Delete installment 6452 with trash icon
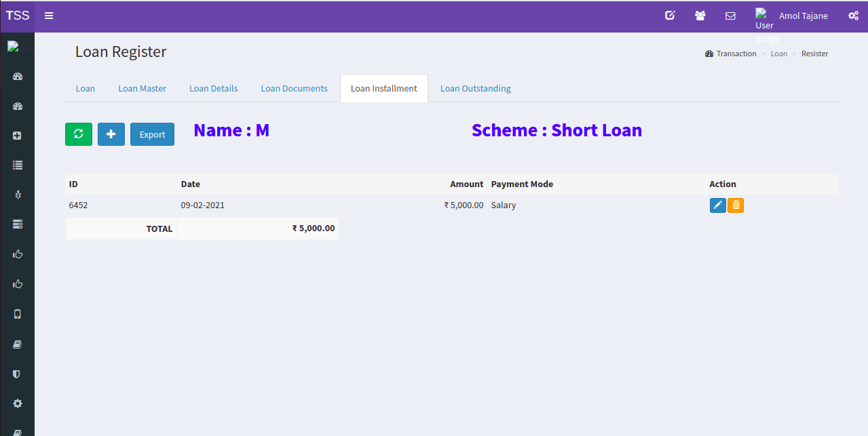The width and height of the screenshot is (868, 436). tap(736, 205)
